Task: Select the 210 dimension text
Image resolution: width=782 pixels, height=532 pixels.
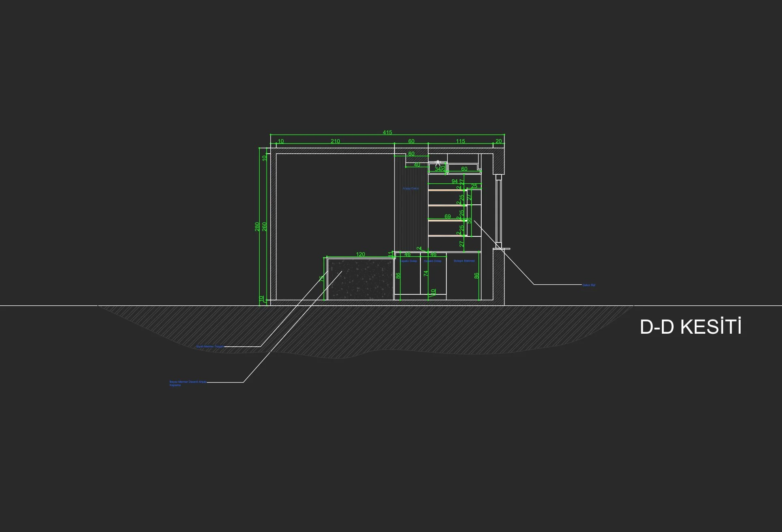Action: tap(335, 142)
